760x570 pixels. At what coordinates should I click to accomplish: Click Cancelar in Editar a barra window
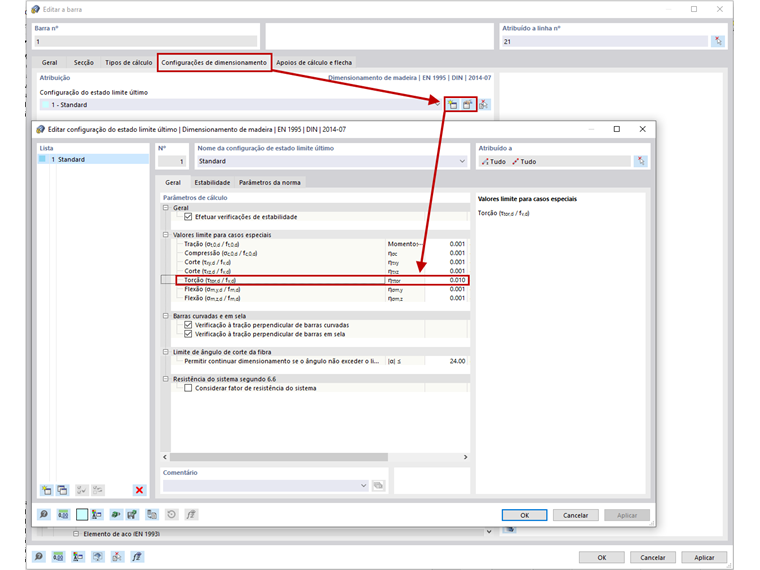652,557
